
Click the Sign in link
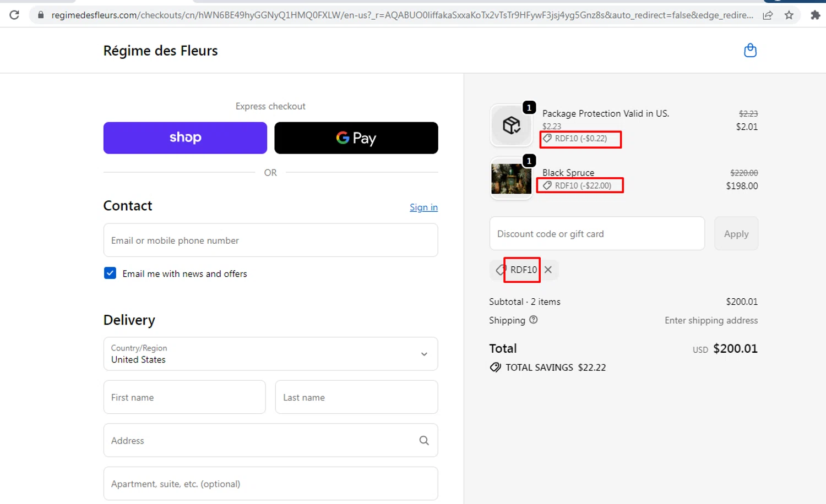(x=423, y=207)
